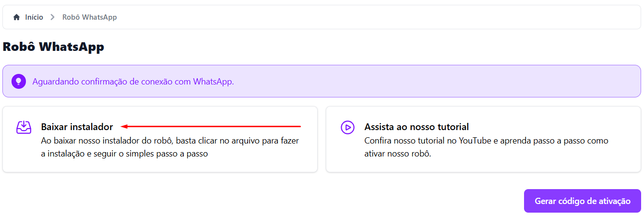Click the download installer tray icon
644x216 pixels.
click(x=24, y=127)
